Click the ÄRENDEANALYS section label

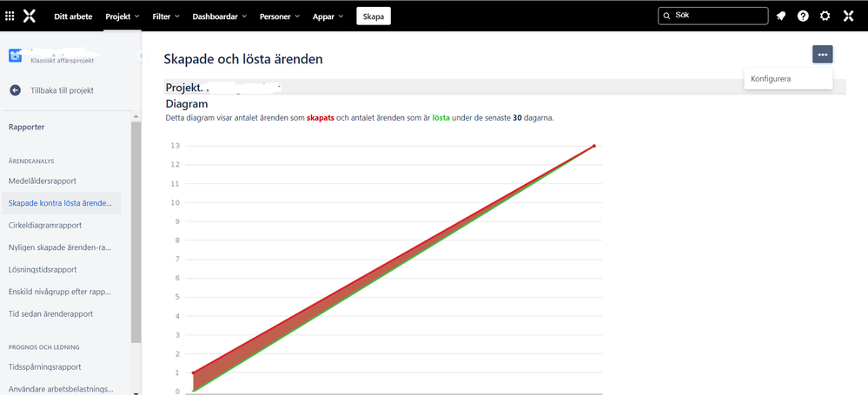[31, 161]
